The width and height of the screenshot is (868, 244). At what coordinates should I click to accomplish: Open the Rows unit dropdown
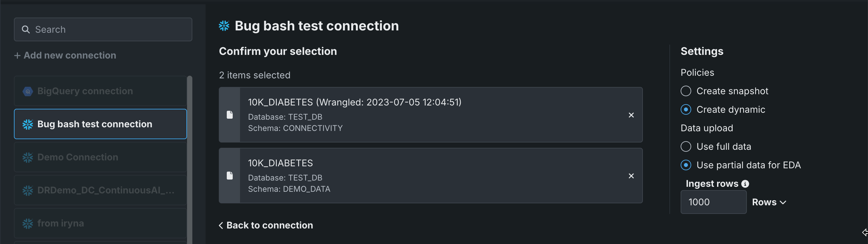[769, 202]
